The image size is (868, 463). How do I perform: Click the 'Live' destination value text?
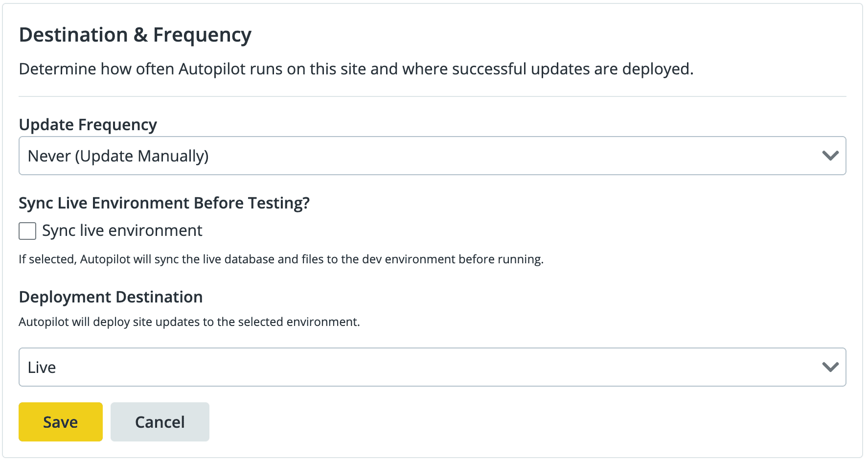coord(42,368)
